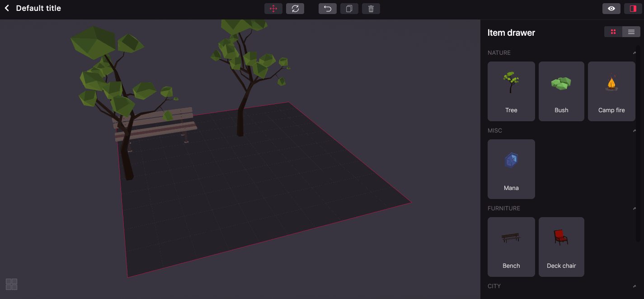The width and height of the screenshot is (644, 299).
Task: Collapse the FURNITURE section
Action: coord(635,209)
